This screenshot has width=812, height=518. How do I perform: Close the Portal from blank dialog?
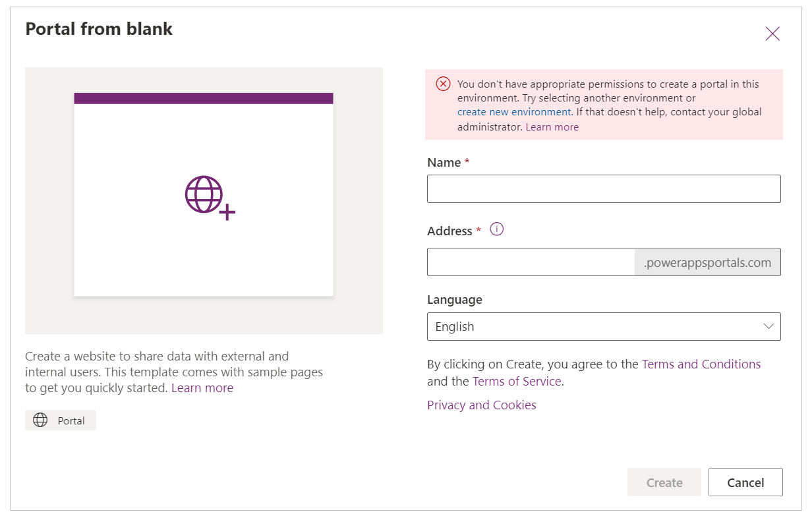coord(772,34)
